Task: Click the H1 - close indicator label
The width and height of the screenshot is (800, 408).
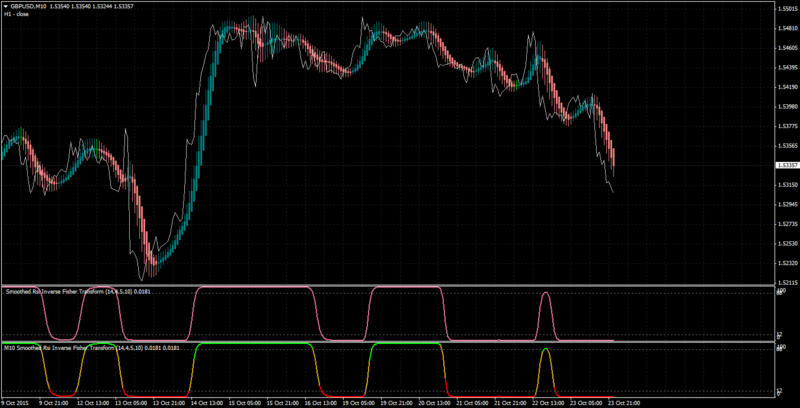Action: pyautogui.click(x=16, y=15)
